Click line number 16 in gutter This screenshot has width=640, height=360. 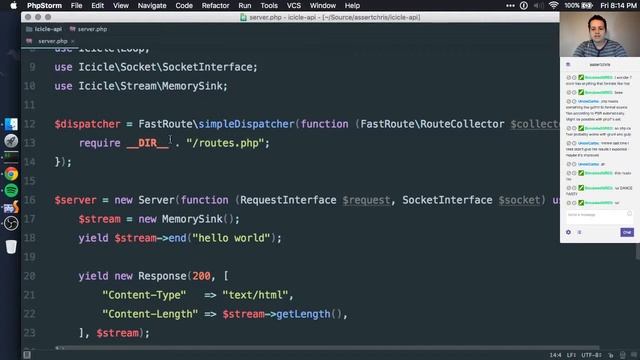pyautogui.click(x=29, y=200)
